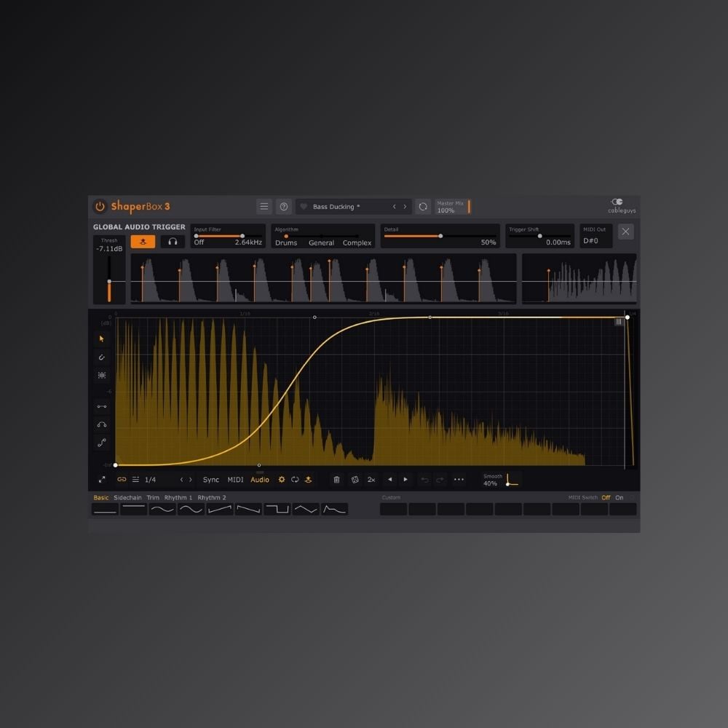Select the General algorithm
The height and width of the screenshot is (728, 728).
(x=321, y=243)
